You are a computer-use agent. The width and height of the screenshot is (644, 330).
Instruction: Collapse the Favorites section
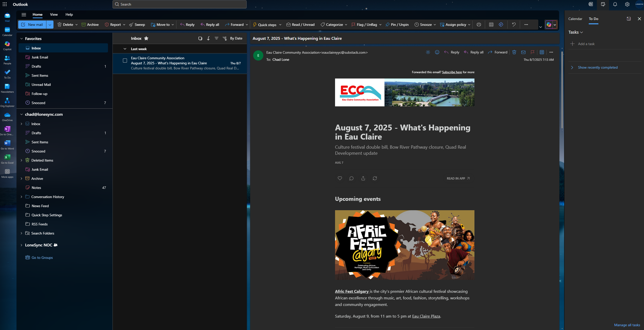point(22,38)
